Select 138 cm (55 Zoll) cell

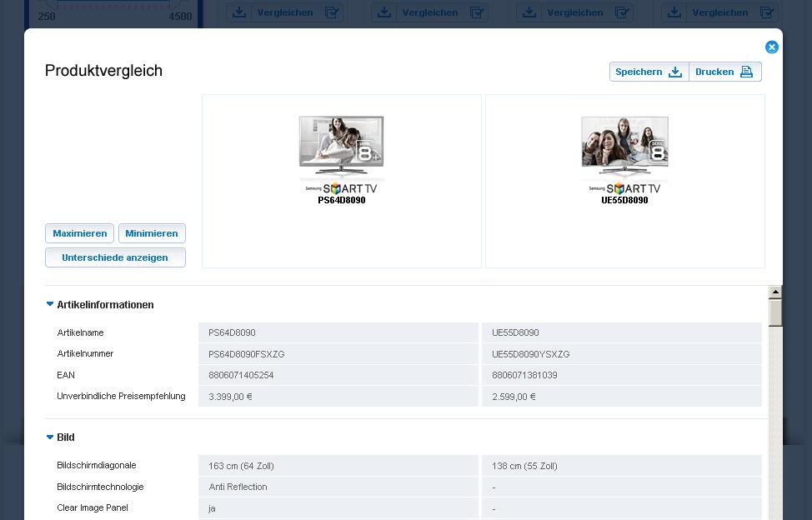(621, 466)
